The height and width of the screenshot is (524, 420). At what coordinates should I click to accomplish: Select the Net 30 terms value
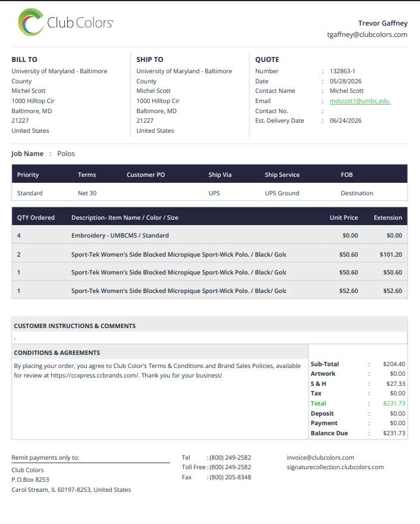87,193
